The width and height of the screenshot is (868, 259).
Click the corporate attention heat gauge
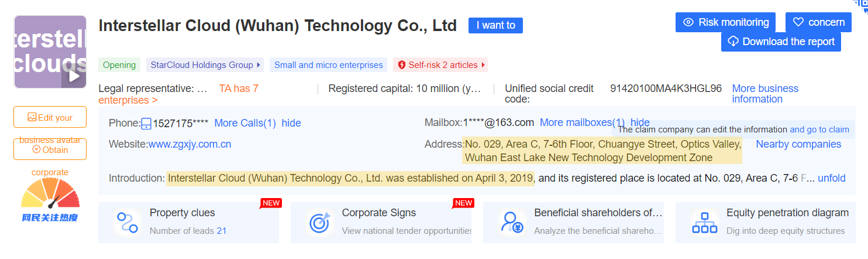tap(50, 197)
